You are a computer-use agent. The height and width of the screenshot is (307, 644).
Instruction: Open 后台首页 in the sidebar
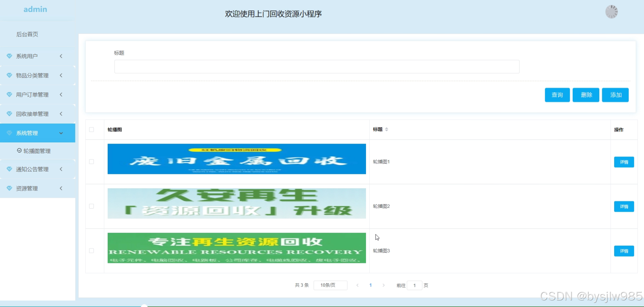(x=27, y=34)
